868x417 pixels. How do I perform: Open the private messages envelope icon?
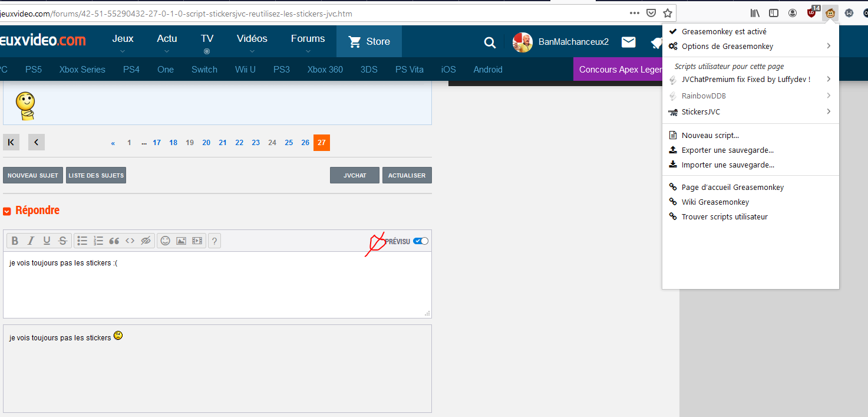[x=629, y=42]
